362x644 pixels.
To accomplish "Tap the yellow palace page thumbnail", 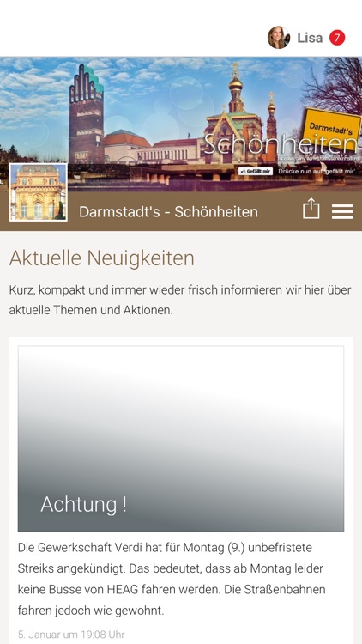I will [38, 192].
